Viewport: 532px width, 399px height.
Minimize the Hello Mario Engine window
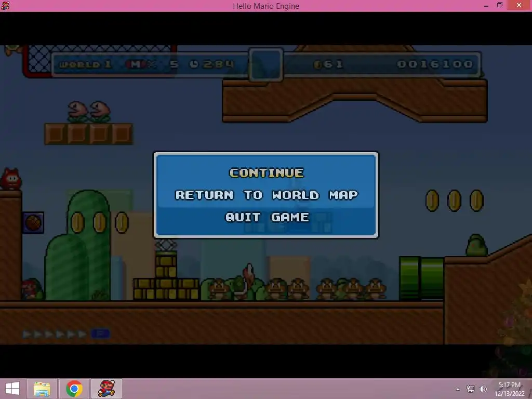486,6
